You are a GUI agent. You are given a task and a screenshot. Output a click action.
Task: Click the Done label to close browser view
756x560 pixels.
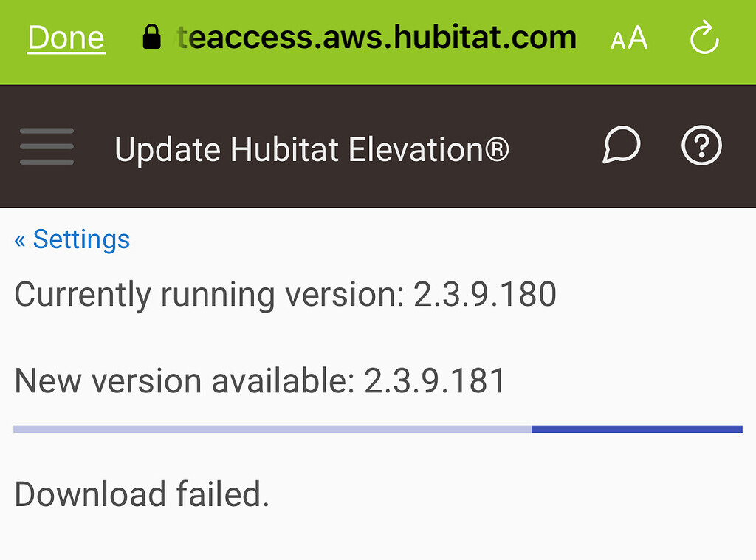click(x=66, y=37)
